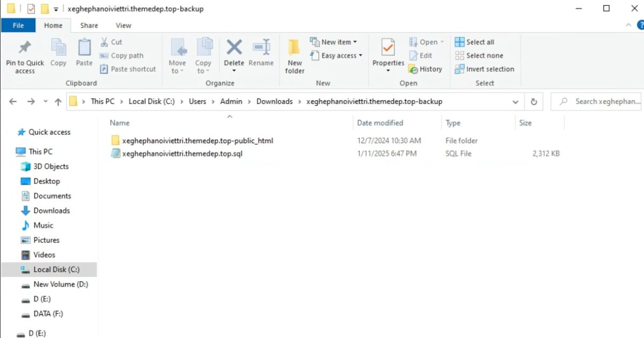The image size is (644, 338).
Task: Open the Easy access dropdown menu
Action: [x=336, y=55]
